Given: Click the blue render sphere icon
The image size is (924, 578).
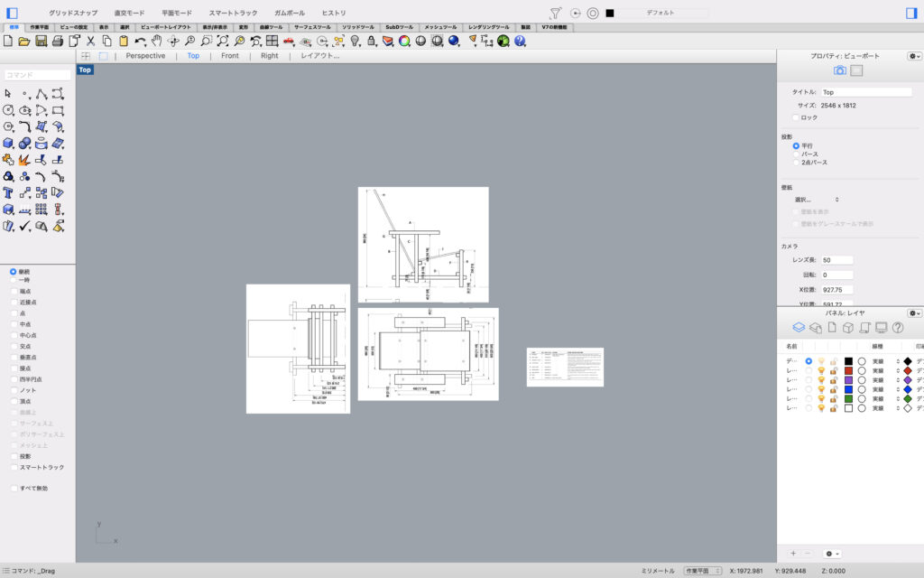Looking at the screenshot, I should (454, 41).
